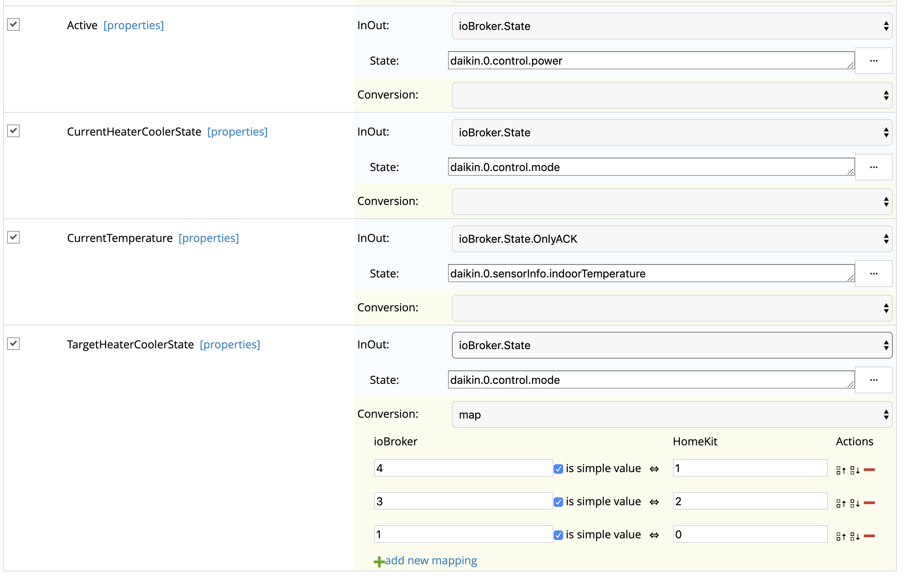Uncheck the Active characteristic checkbox
Viewport: 907px width, 588px height.
[13, 24]
